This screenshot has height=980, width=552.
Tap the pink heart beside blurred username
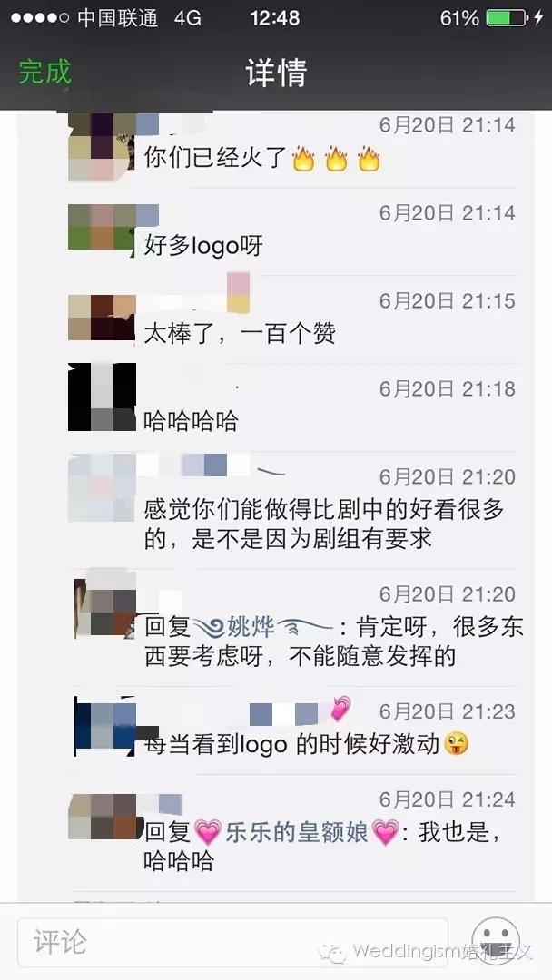click(340, 708)
